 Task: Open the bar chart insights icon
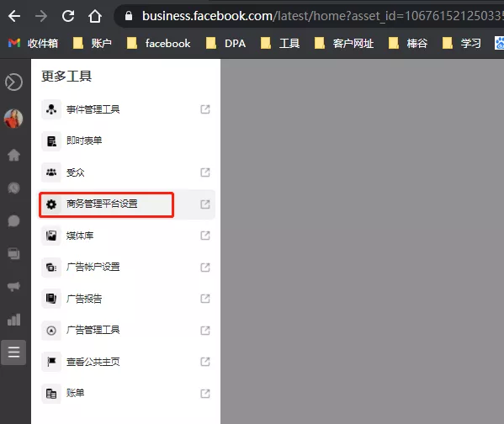(x=13, y=320)
